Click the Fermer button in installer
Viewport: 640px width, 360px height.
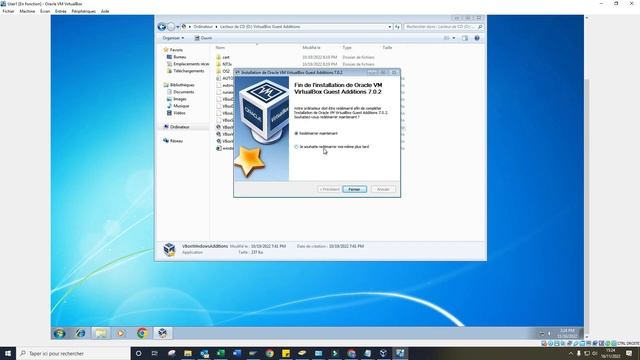[354, 189]
